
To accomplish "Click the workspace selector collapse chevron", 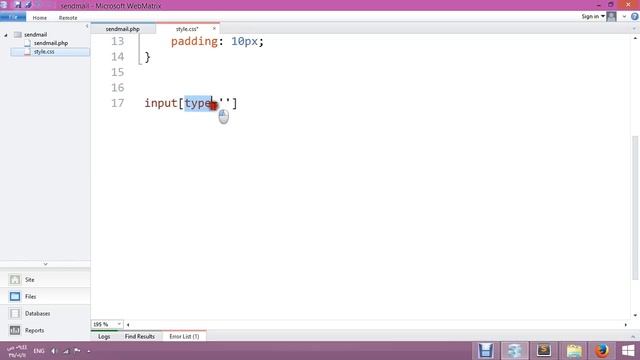I will click(x=45, y=264).
